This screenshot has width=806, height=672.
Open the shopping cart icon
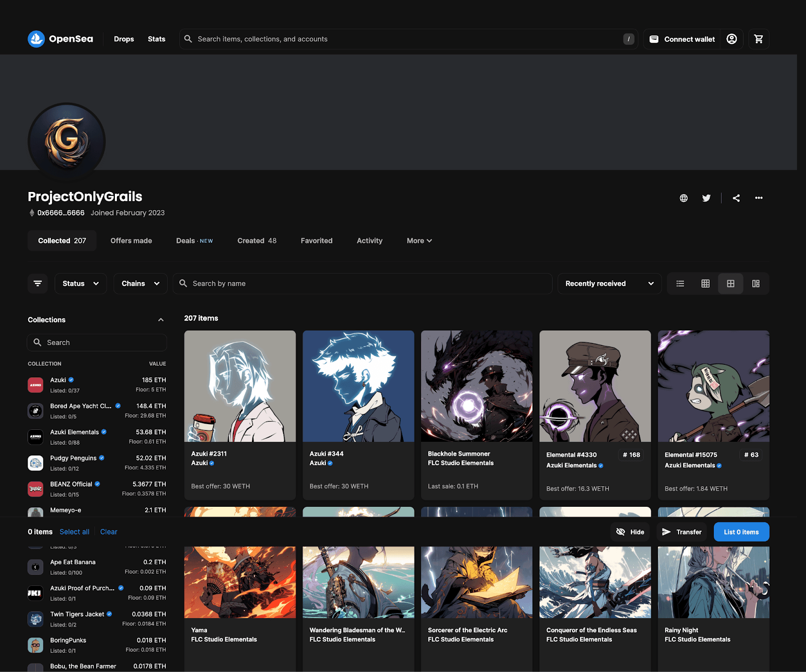(x=759, y=39)
